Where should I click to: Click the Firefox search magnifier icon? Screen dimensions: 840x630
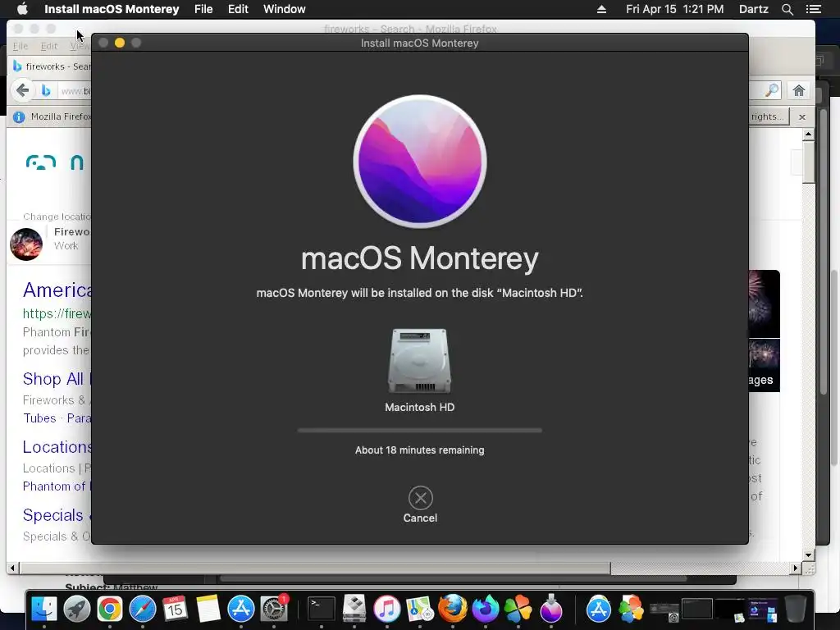(x=771, y=90)
